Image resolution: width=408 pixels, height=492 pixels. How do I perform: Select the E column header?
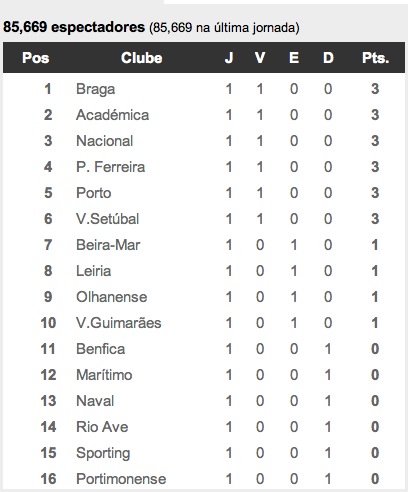coord(294,58)
